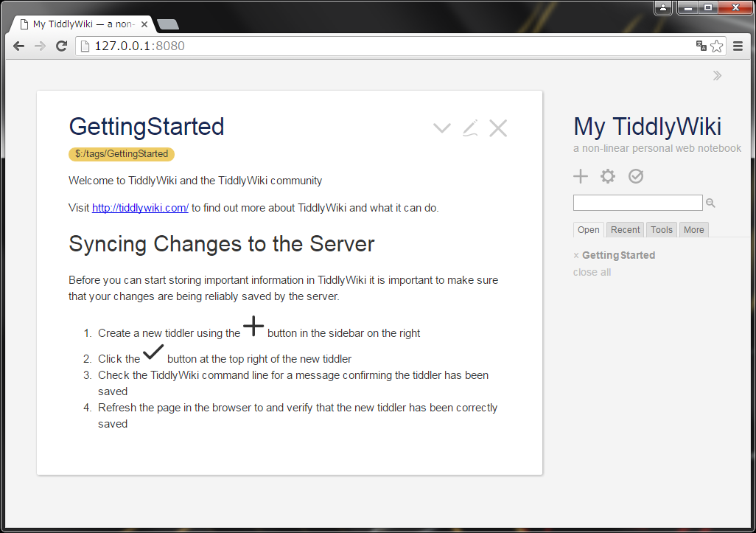Bookmark this page with the star icon

pyautogui.click(x=717, y=46)
